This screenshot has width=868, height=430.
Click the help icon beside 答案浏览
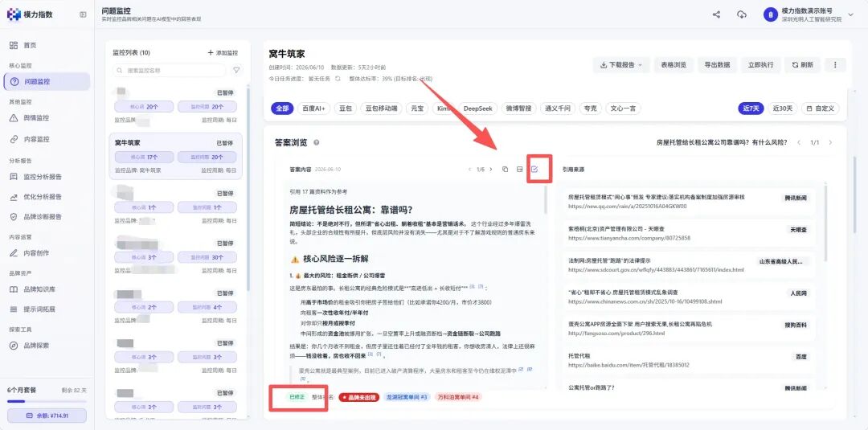[316, 143]
